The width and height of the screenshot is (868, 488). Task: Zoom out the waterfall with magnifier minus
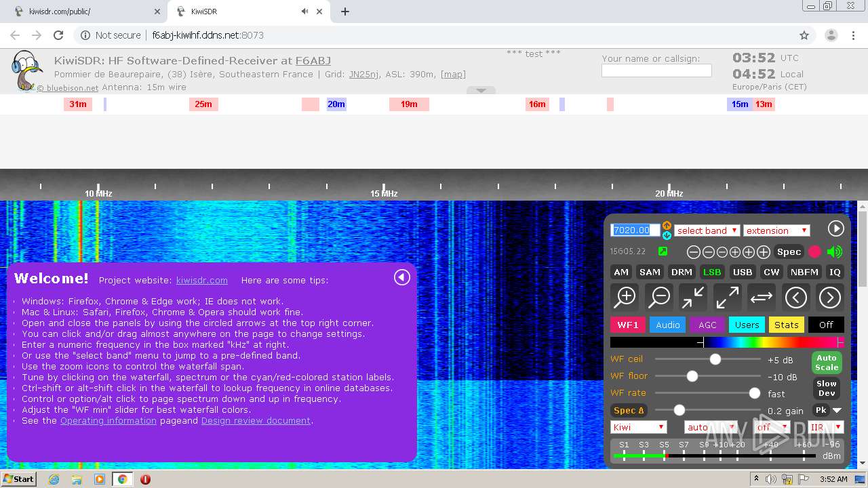pyautogui.click(x=658, y=297)
